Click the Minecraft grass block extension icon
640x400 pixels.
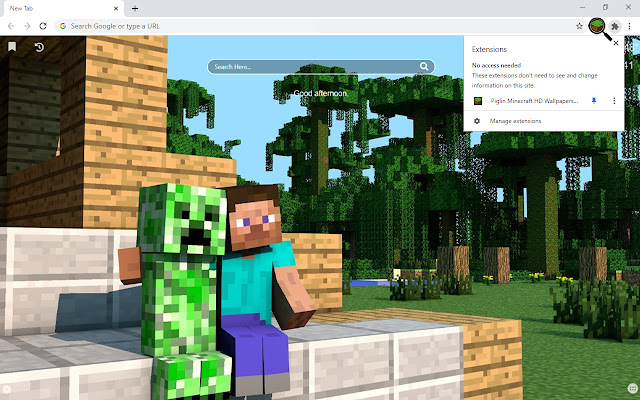597,26
